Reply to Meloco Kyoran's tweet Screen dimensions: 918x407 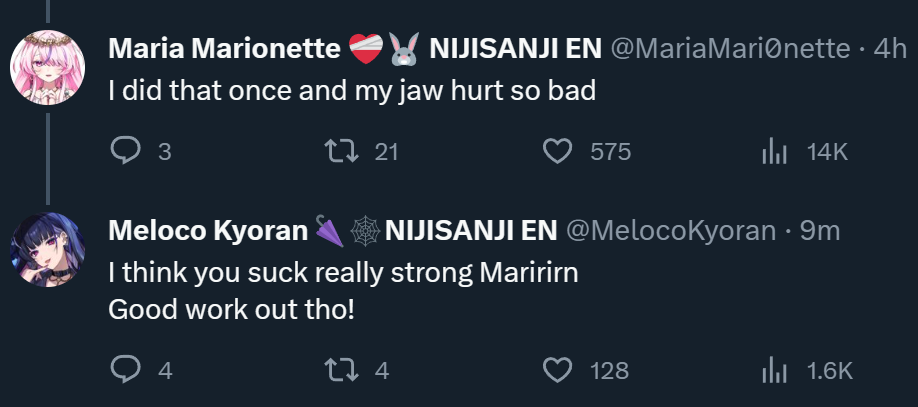click(125, 370)
